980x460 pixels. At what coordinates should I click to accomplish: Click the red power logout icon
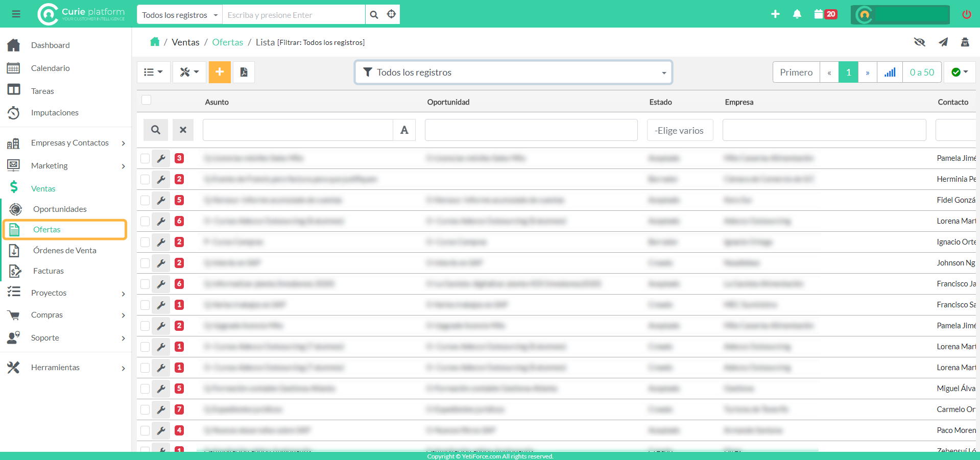pyautogui.click(x=966, y=14)
